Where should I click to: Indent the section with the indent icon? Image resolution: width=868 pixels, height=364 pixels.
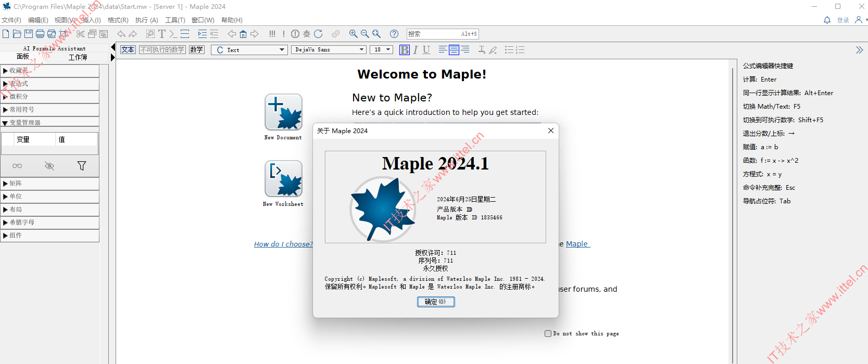coord(203,34)
